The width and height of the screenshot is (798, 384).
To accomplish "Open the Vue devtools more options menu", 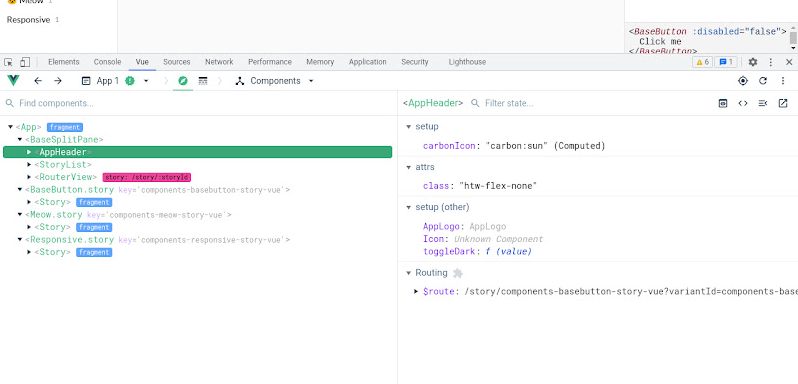I will pos(783,81).
